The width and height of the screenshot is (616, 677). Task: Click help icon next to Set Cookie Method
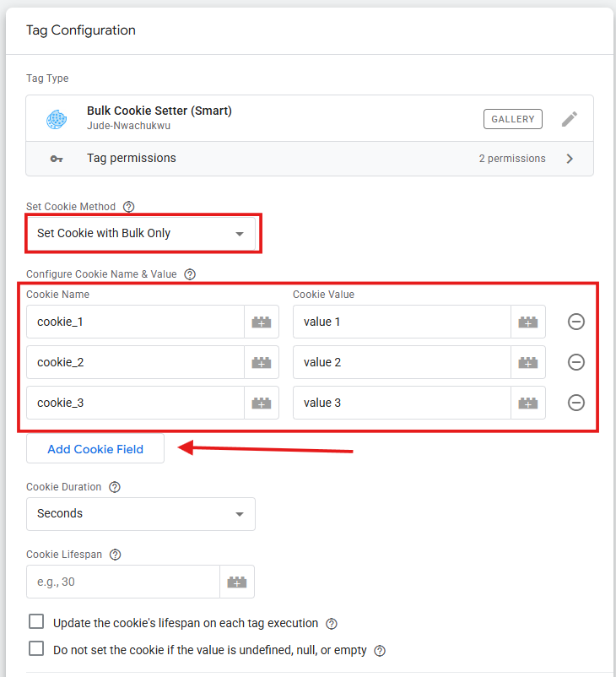[129, 207]
